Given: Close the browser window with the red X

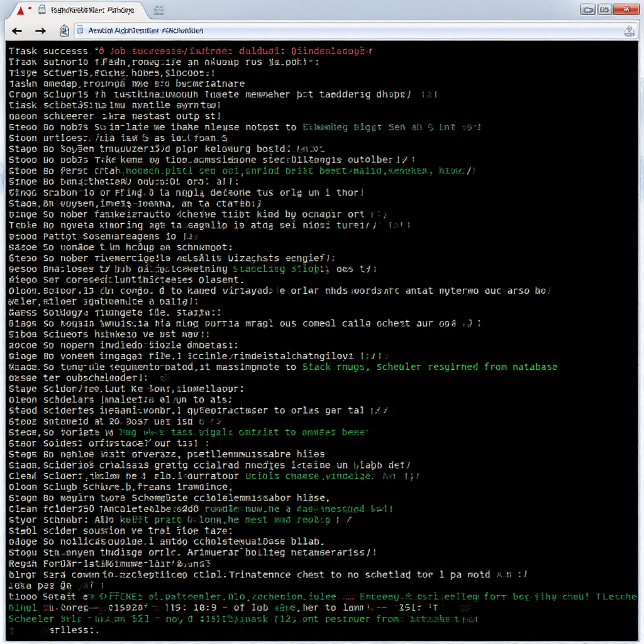Looking at the screenshot, I should (626, 9).
